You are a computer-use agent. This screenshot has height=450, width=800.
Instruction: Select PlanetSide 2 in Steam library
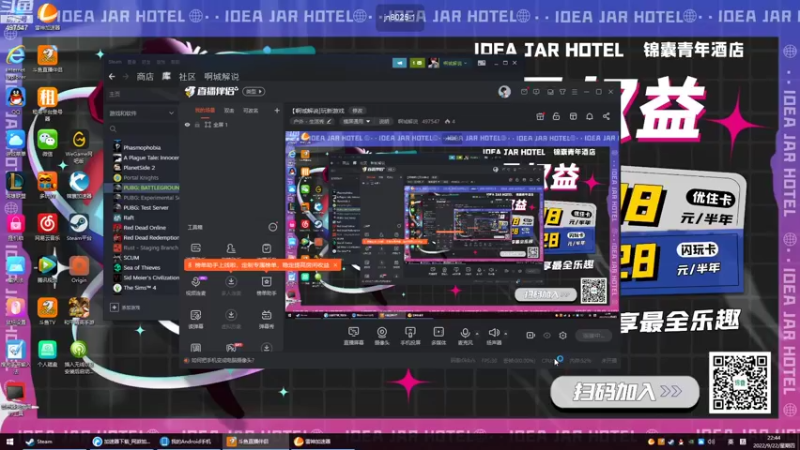coord(139,167)
